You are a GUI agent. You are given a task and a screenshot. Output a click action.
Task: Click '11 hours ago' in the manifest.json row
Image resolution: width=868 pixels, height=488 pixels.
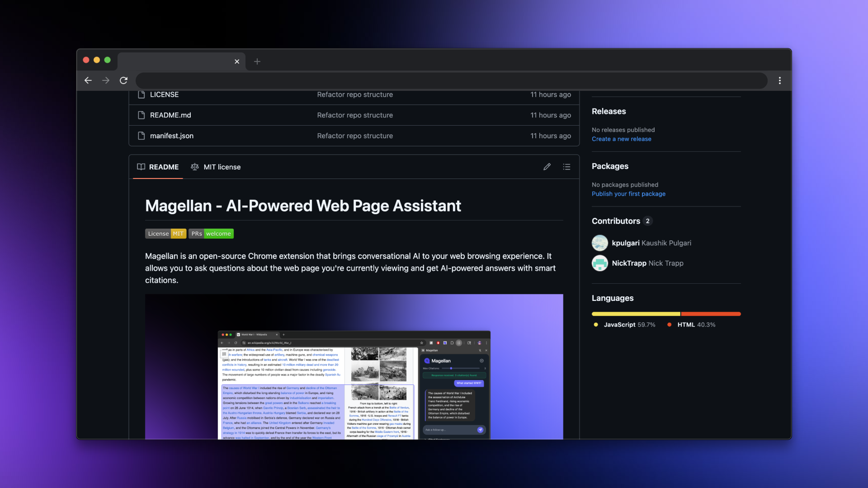pos(551,136)
